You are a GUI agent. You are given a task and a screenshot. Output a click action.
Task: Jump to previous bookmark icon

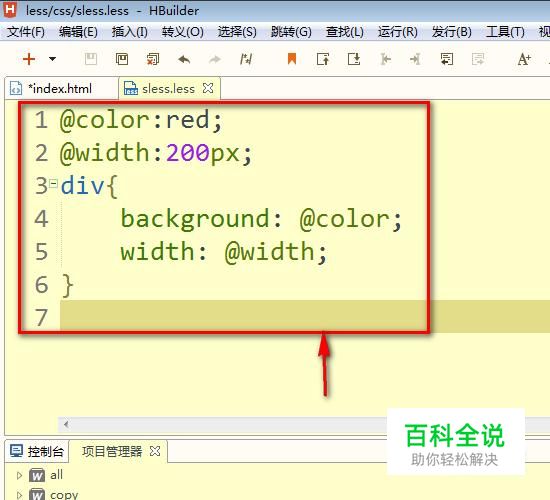pos(323,59)
